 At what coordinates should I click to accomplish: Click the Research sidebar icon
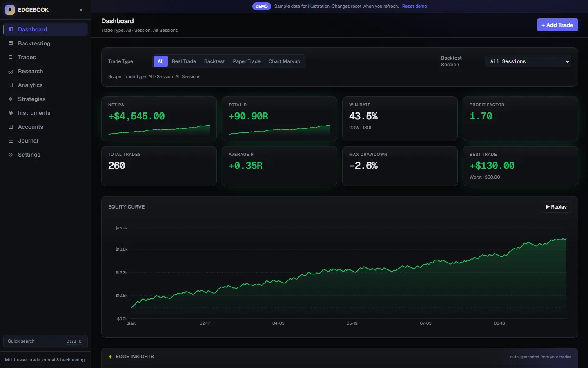pyautogui.click(x=11, y=71)
